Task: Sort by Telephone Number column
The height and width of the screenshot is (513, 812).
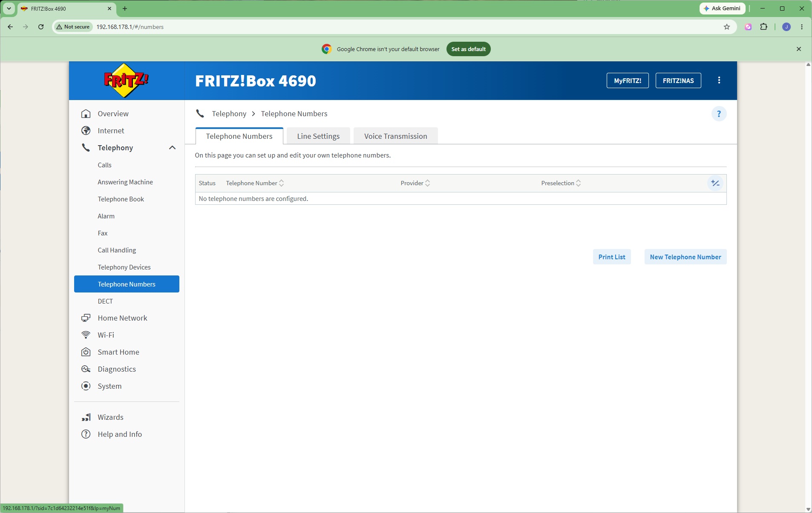Action: (255, 183)
